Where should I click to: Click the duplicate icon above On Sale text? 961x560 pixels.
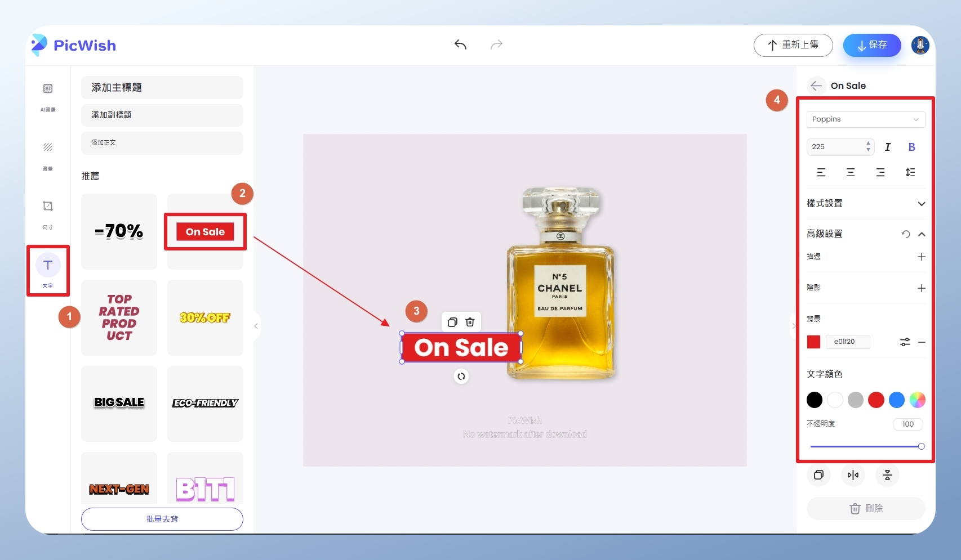(452, 322)
